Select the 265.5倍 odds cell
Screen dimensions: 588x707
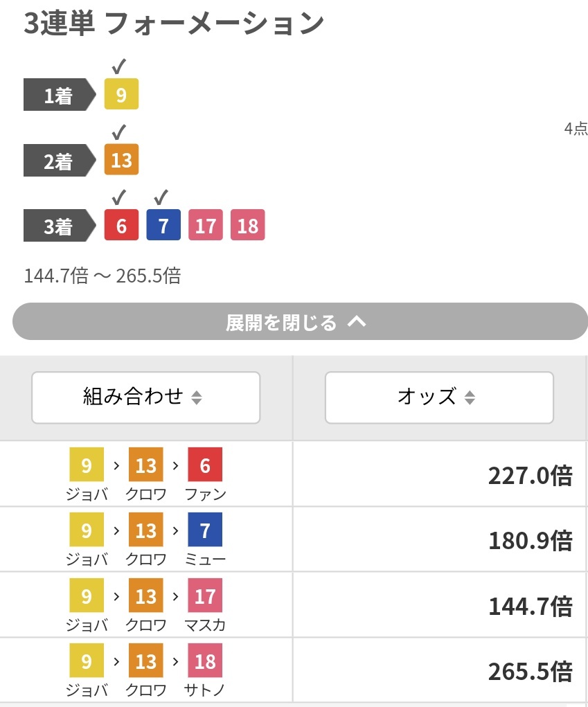(440, 670)
